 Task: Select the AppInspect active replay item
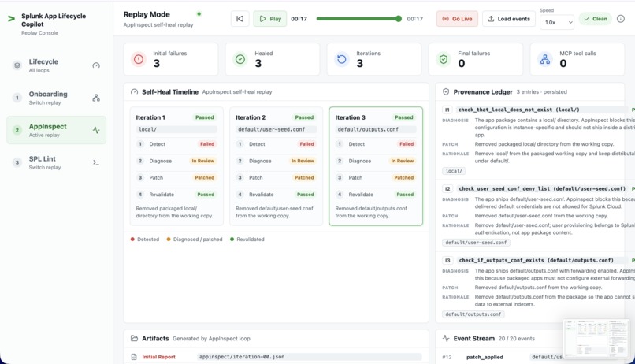56,130
